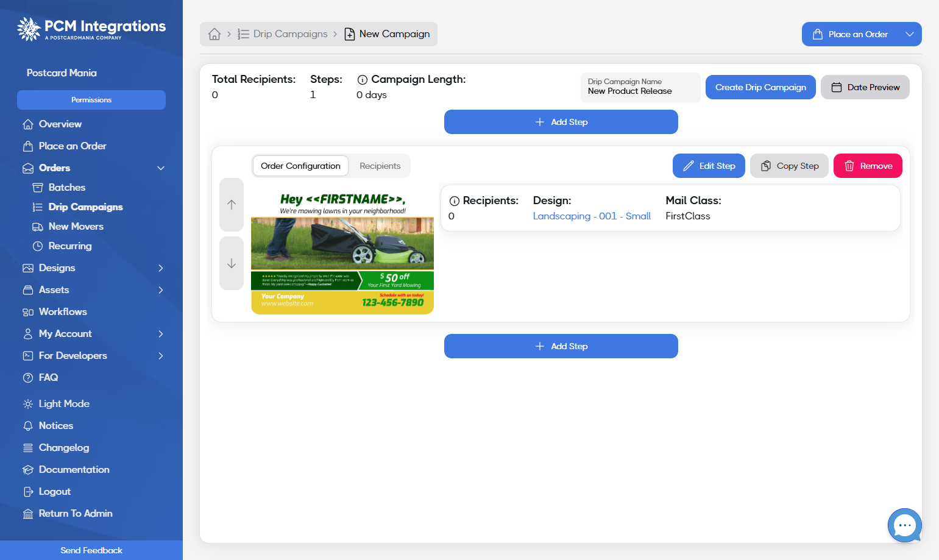Remove the campaign step
The height and width of the screenshot is (560, 939).
pyautogui.click(x=868, y=166)
